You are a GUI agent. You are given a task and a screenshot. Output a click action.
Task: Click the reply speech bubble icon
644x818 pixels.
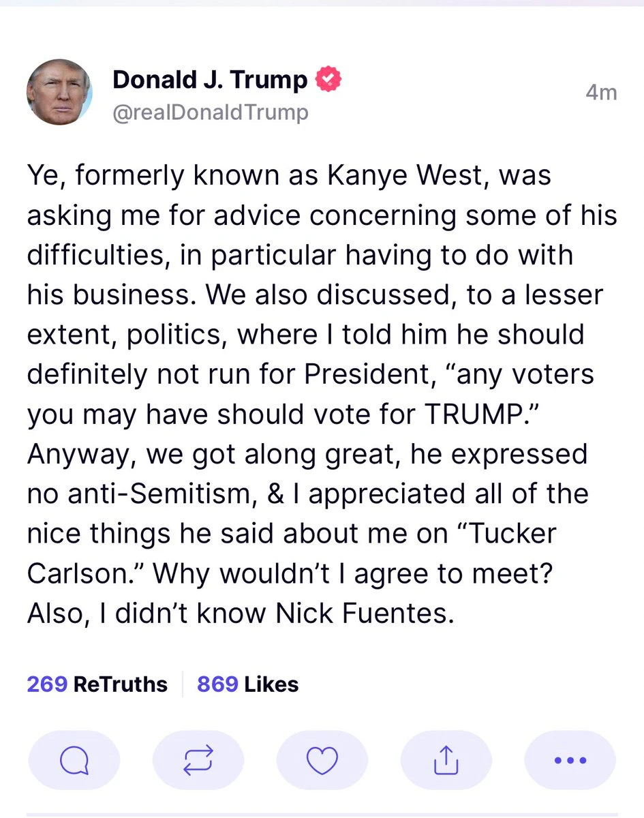point(74,760)
